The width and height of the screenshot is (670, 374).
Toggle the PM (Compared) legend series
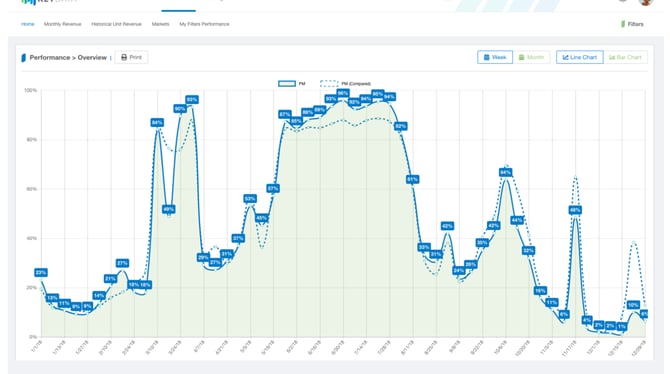pyautogui.click(x=345, y=84)
